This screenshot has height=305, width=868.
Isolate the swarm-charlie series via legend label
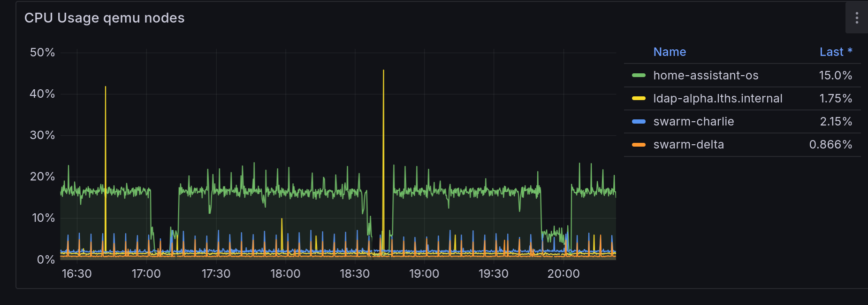(x=693, y=121)
